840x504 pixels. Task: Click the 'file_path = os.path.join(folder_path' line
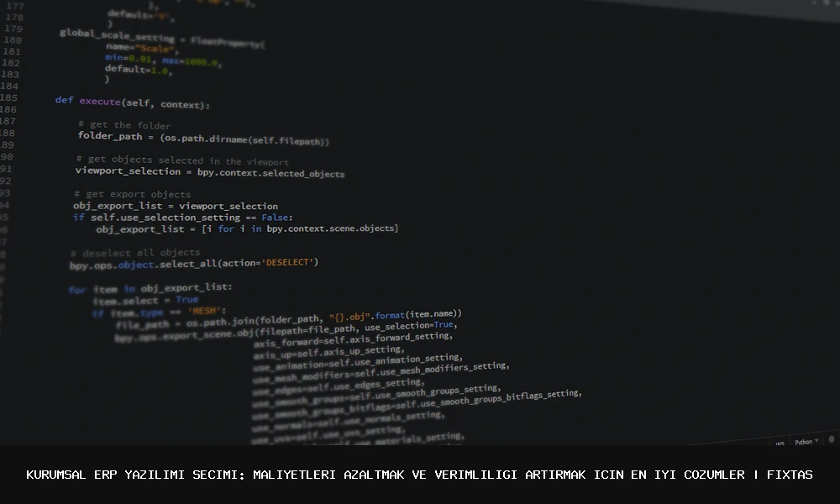287,319
